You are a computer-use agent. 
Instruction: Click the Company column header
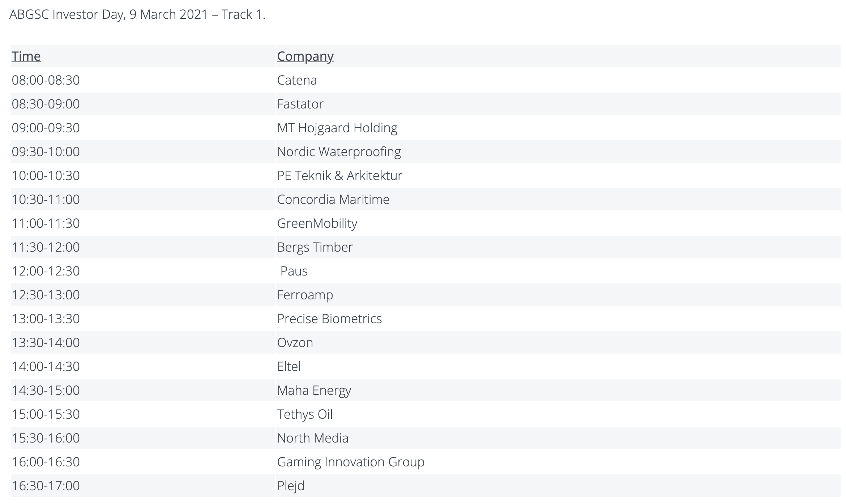[x=305, y=56]
